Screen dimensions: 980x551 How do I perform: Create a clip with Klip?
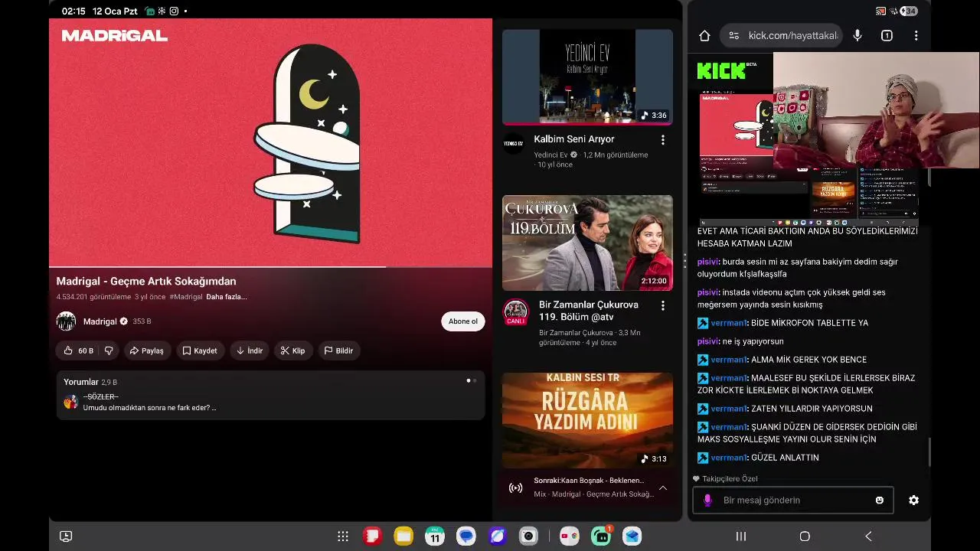[292, 350]
